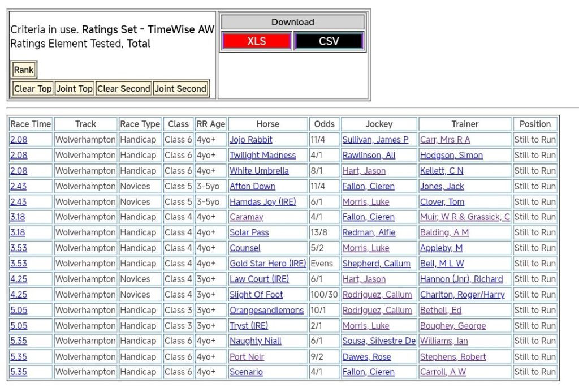Image resolution: width=579 pixels, height=392 pixels.
Task: Open jockey Sousa, Silvestre De
Action: [x=378, y=341]
